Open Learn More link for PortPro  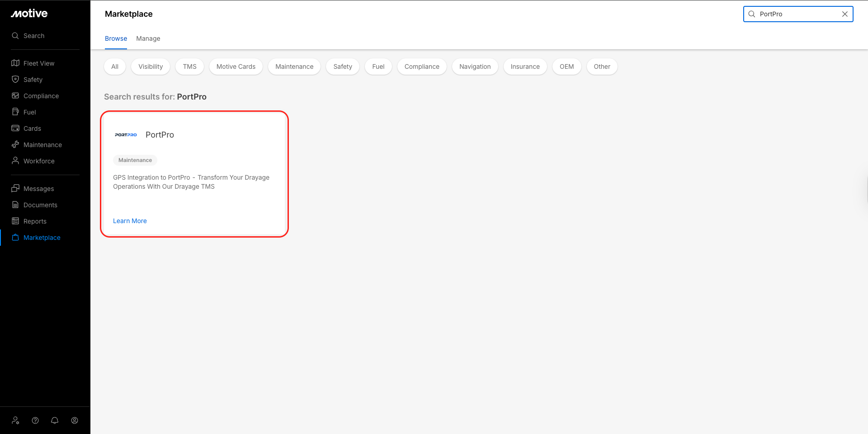pos(130,221)
